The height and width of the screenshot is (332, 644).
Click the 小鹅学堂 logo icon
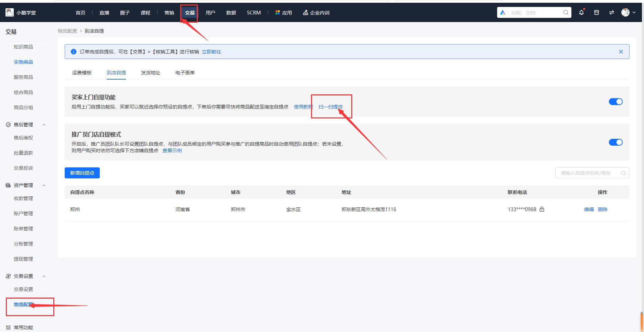coord(10,12)
